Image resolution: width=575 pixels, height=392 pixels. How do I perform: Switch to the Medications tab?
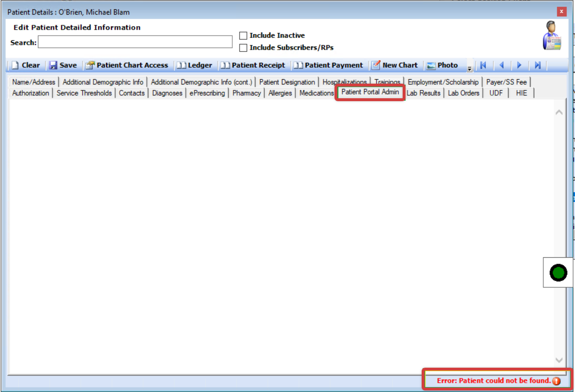click(x=316, y=93)
